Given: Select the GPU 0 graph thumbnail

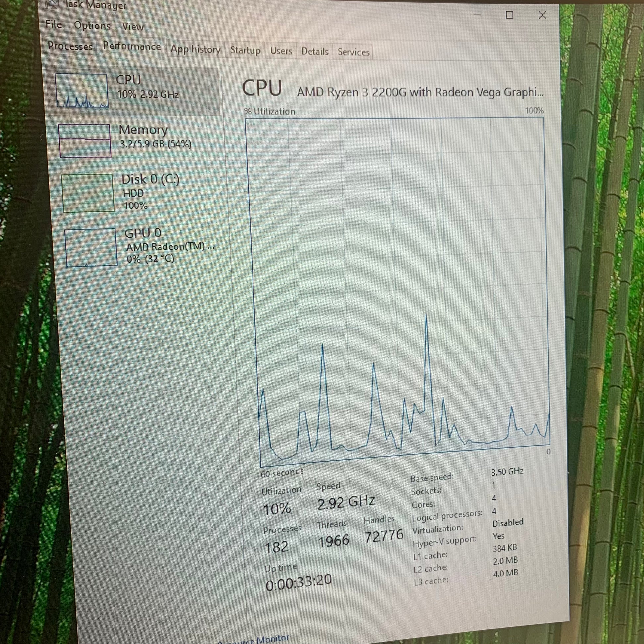Looking at the screenshot, I should point(91,247).
